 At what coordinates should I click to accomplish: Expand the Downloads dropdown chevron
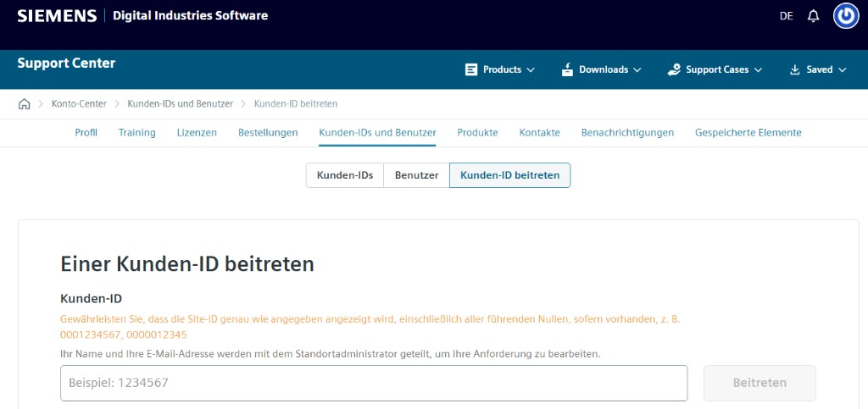point(637,70)
